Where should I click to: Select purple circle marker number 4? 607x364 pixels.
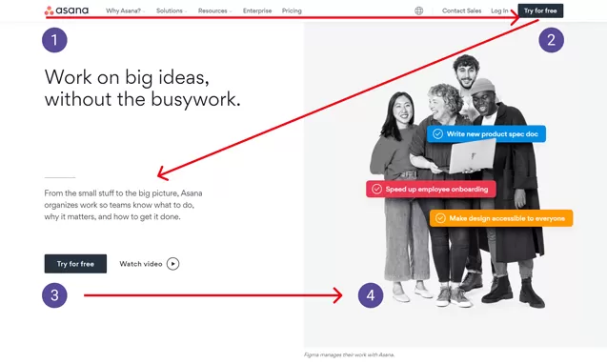click(x=371, y=295)
